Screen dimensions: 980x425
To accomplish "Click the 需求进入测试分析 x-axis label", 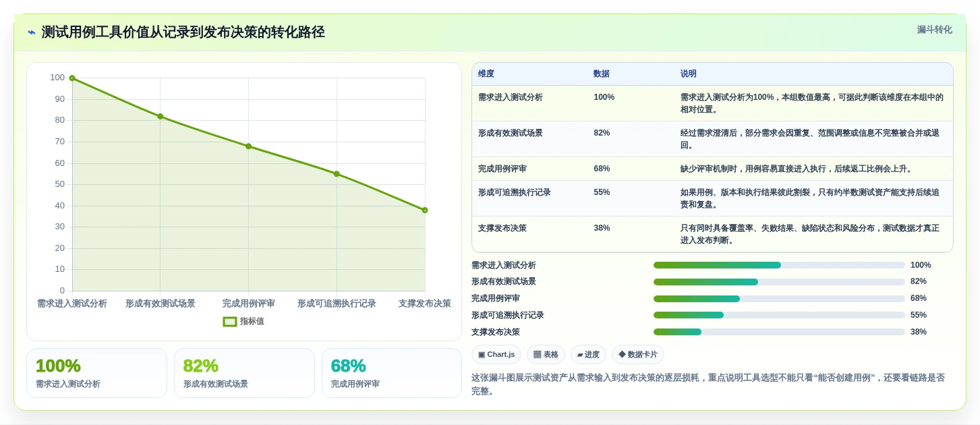I will click(72, 304).
